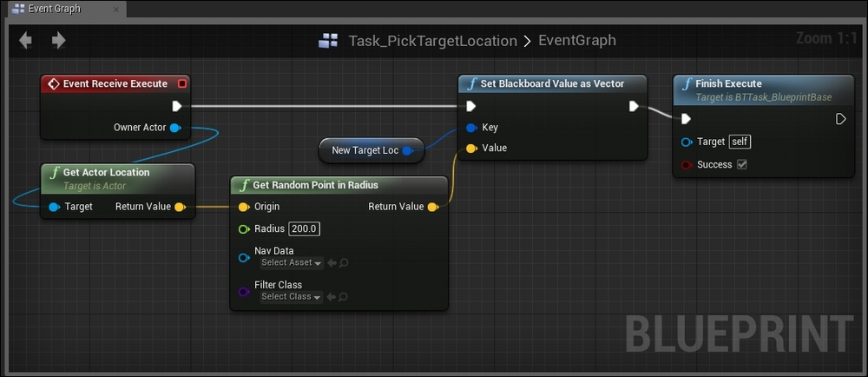Click the Event Receive Execute node title

tap(115, 83)
